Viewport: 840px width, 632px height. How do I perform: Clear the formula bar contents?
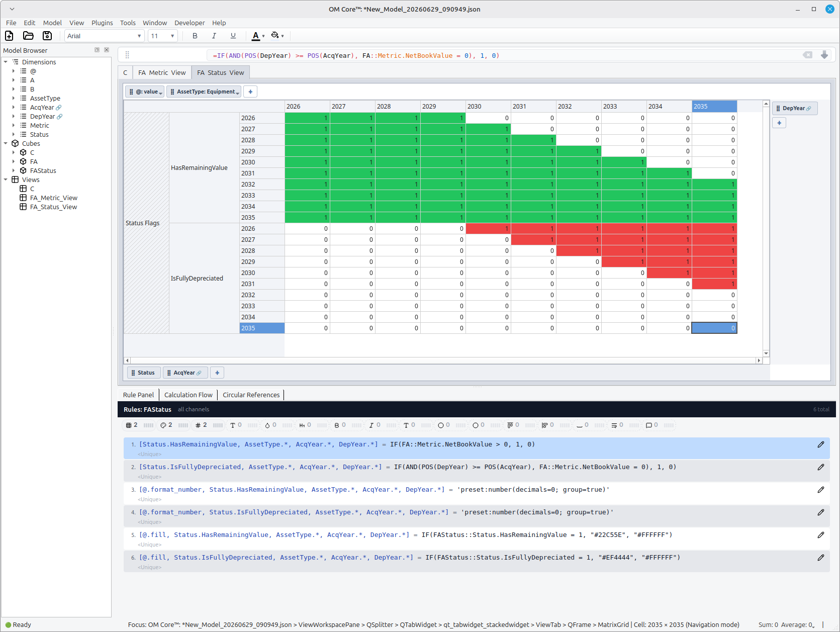coord(808,55)
